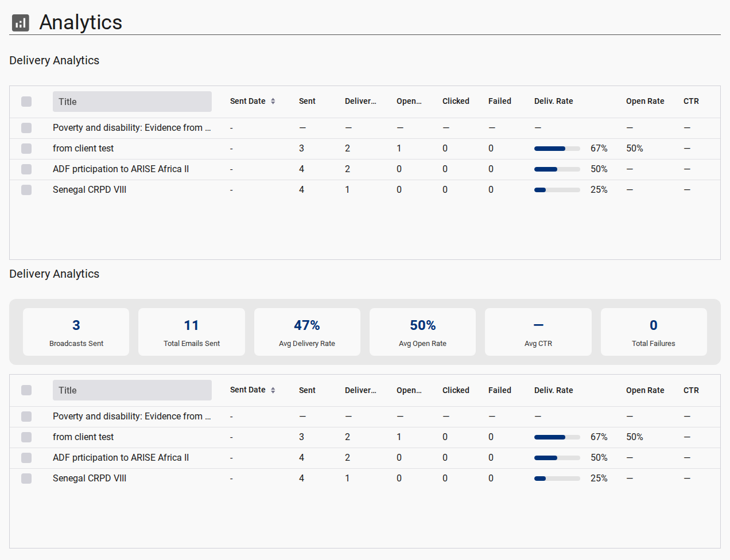This screenshot has height=560, width=730.
Task: Open 'from client test' title in upper table
Action: 83,148
